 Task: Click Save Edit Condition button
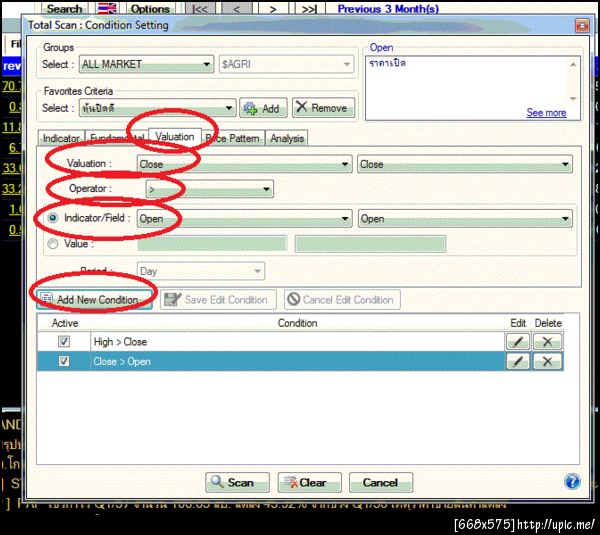[x=218, y=299]
